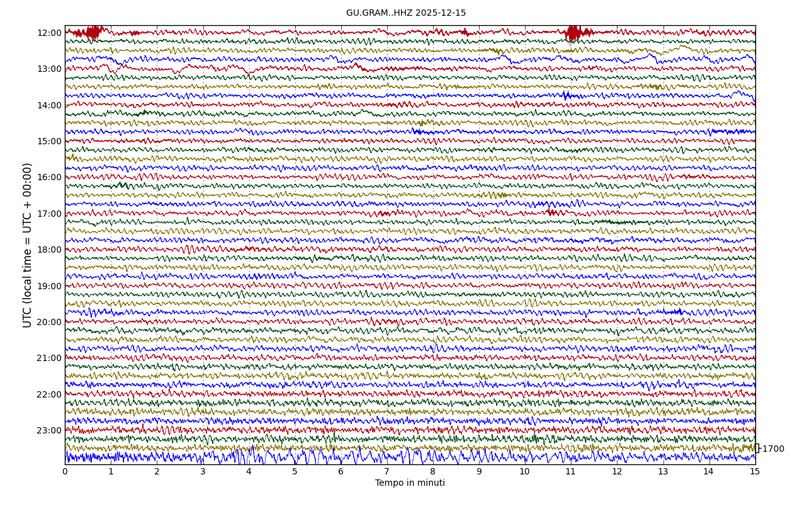Click the x-axis tick labeled 0
Image resolution: width=812 pixels, height=516 pixels.
tap(65, 472)
